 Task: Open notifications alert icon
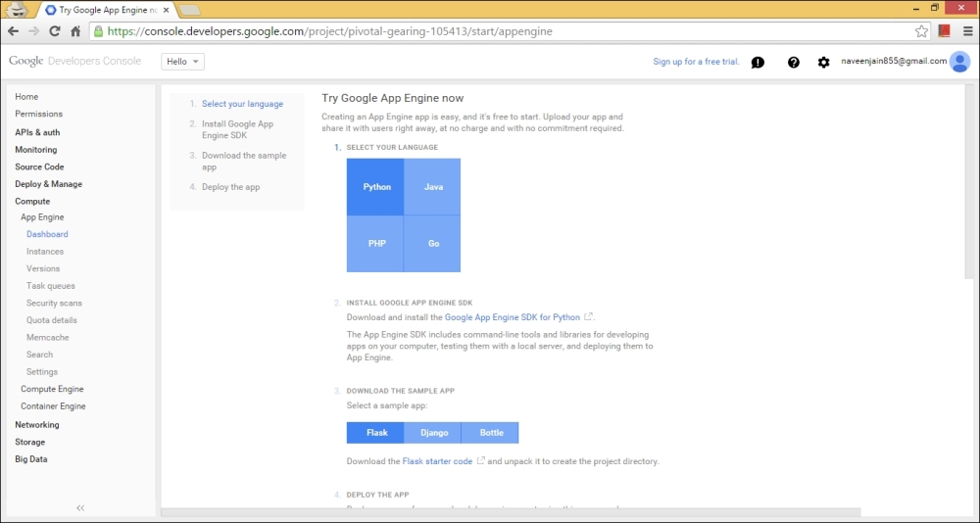[758, 63]
